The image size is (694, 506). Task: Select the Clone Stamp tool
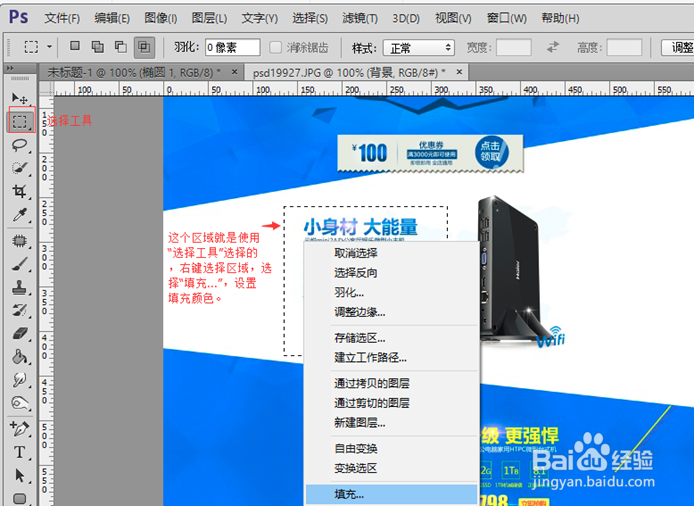[19, 288]
